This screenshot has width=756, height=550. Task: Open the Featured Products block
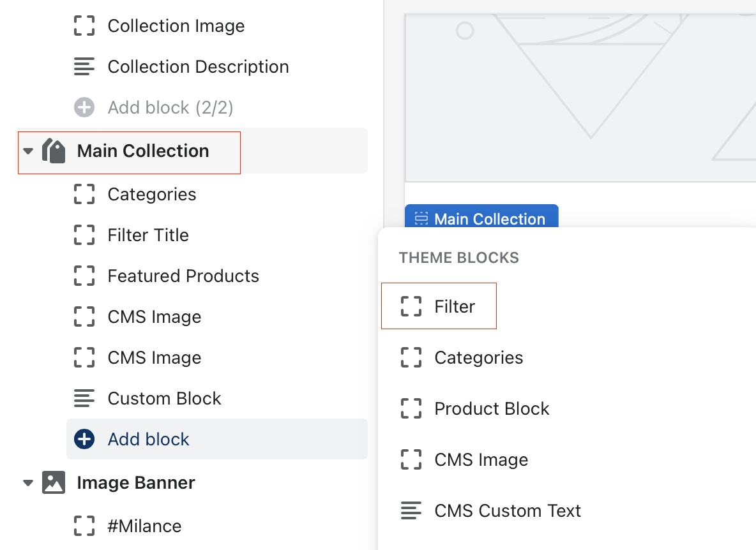[x=183, y=276]
